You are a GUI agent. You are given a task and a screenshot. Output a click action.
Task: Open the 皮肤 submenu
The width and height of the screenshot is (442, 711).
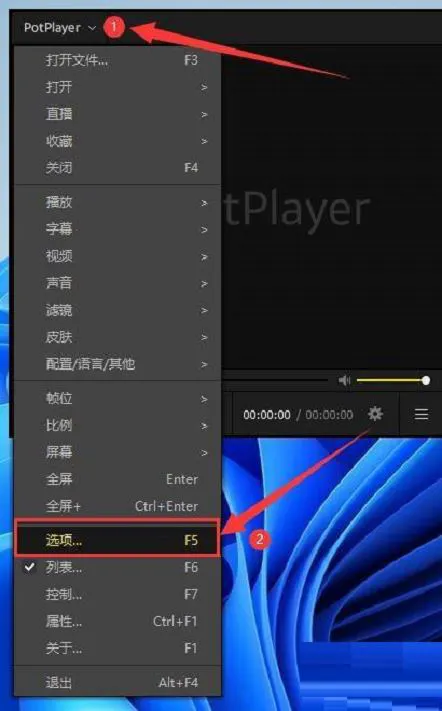[118, 337]
